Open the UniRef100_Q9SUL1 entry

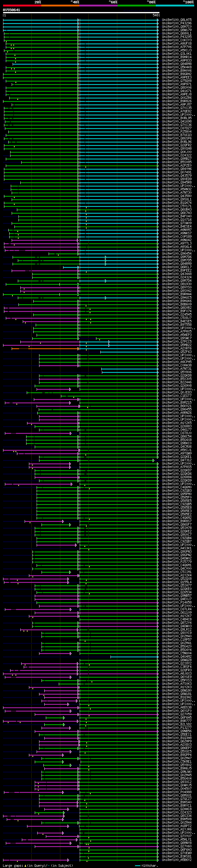point(177,200)
